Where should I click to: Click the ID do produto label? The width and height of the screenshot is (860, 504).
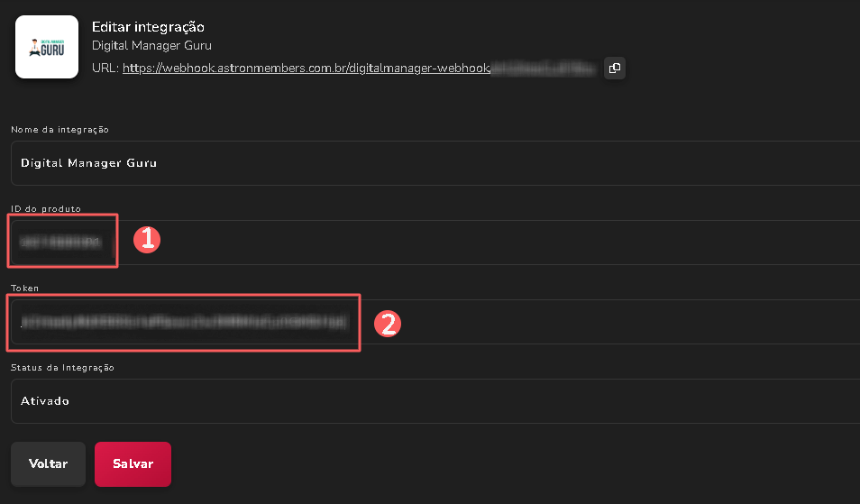click(46, 209)
